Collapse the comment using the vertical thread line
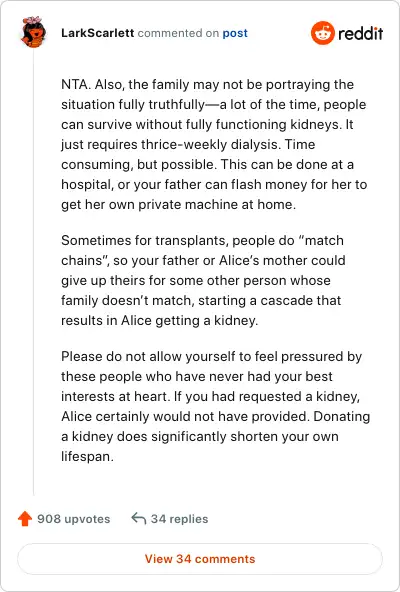400x592 pixels. coord(33,272)
